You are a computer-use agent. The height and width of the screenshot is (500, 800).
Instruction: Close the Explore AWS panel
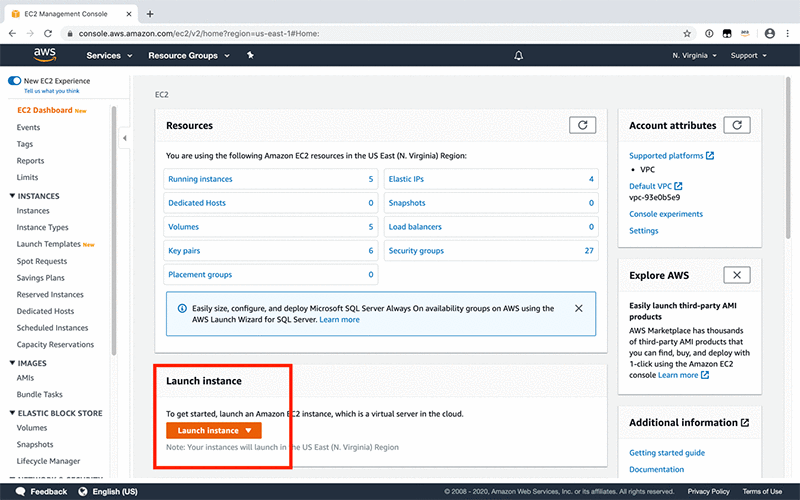[737, 275]
